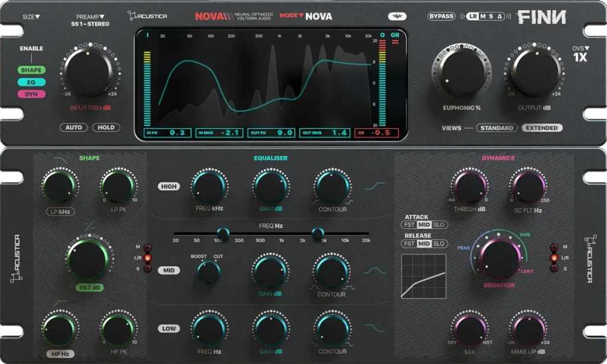The height and width of the screenshot is (364, 607).
Task: Click the Acustica logo in top header
Action: point(148,16)
